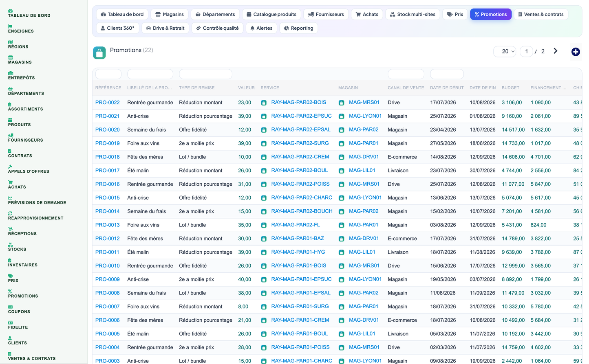The width and height of the screenshot is (589, 364).
Task: Open the Drive & Retrait tab
Action: (x=165, y=28)
